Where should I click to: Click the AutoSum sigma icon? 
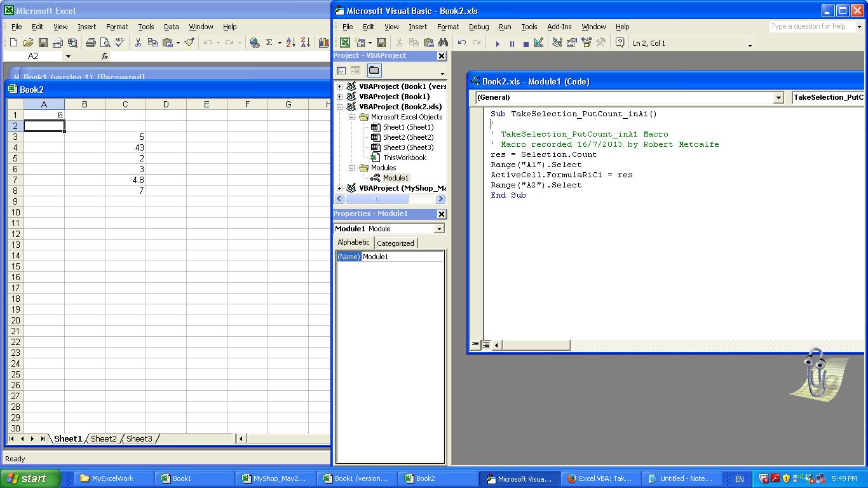click(269, 43)
